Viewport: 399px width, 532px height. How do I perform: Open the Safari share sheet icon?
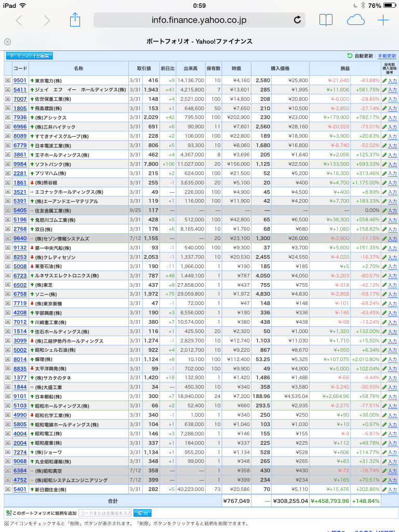pyautogui.click(x=75, y=20)
